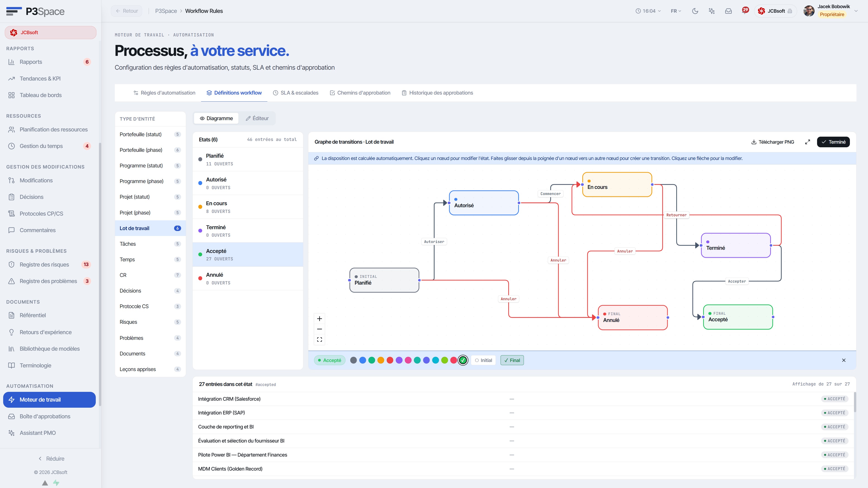
Task: Zoom in on the transitions graph
Action: pyautogui.click(x=319, y=319)
